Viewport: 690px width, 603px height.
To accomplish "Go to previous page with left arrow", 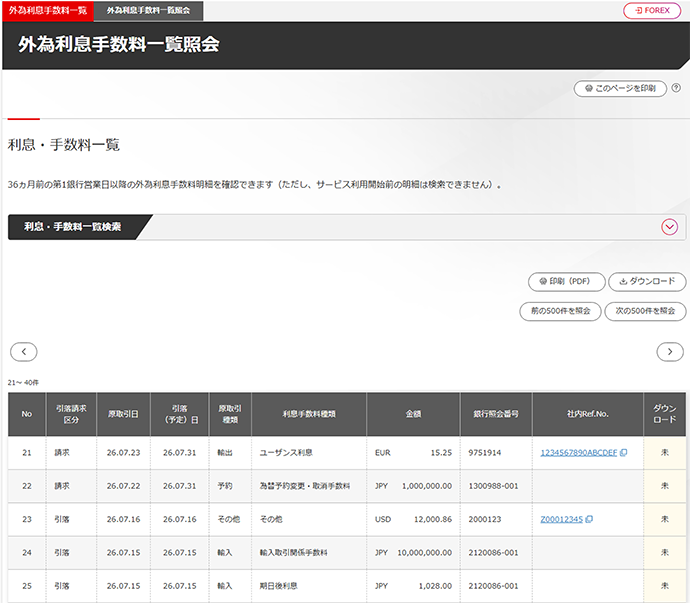I will pyautogui.click(x=23, y=351).
